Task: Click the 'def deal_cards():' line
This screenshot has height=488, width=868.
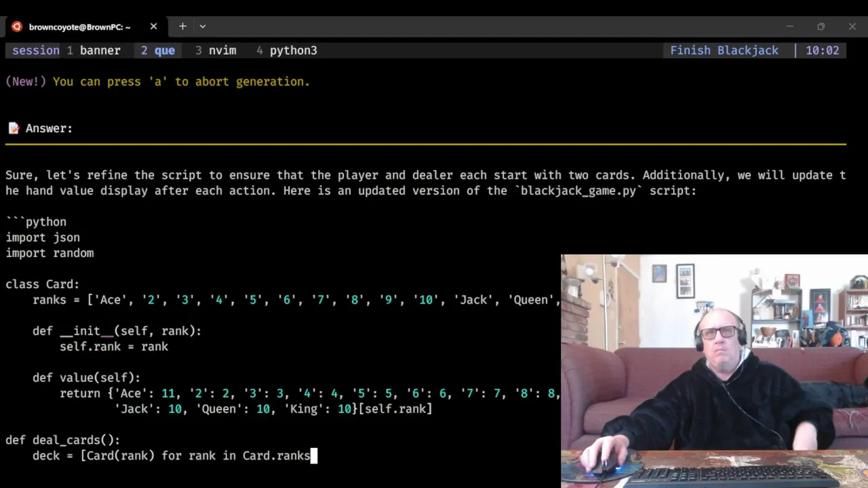Action: point(63,440)
